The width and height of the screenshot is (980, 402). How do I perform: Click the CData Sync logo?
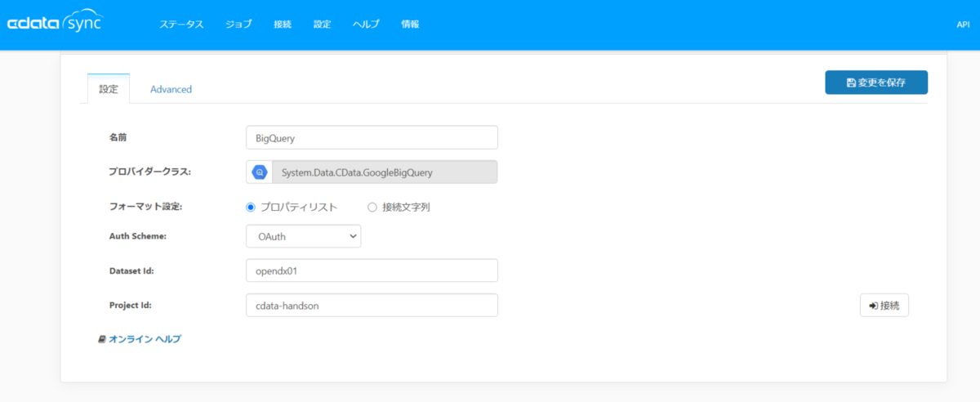55,23
